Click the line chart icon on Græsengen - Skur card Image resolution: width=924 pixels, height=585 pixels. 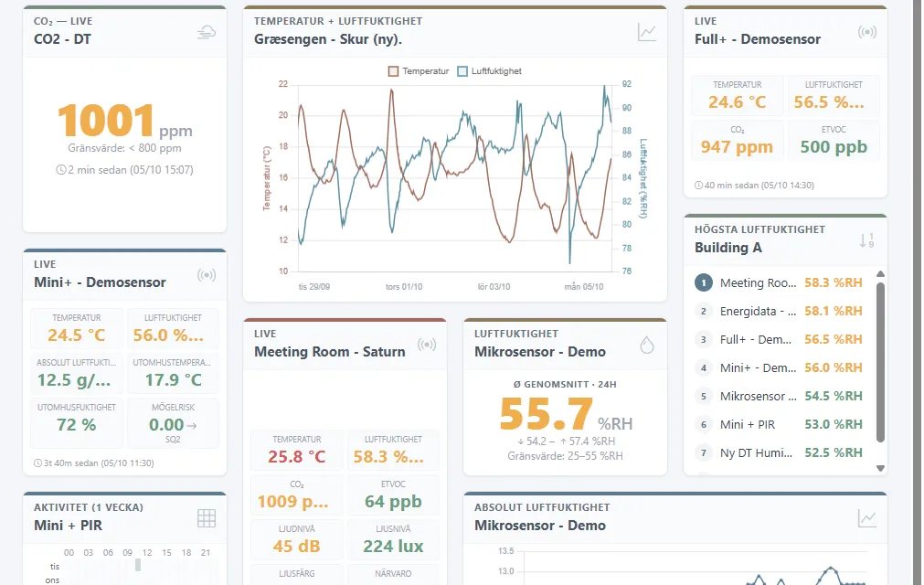coord(647,32)
